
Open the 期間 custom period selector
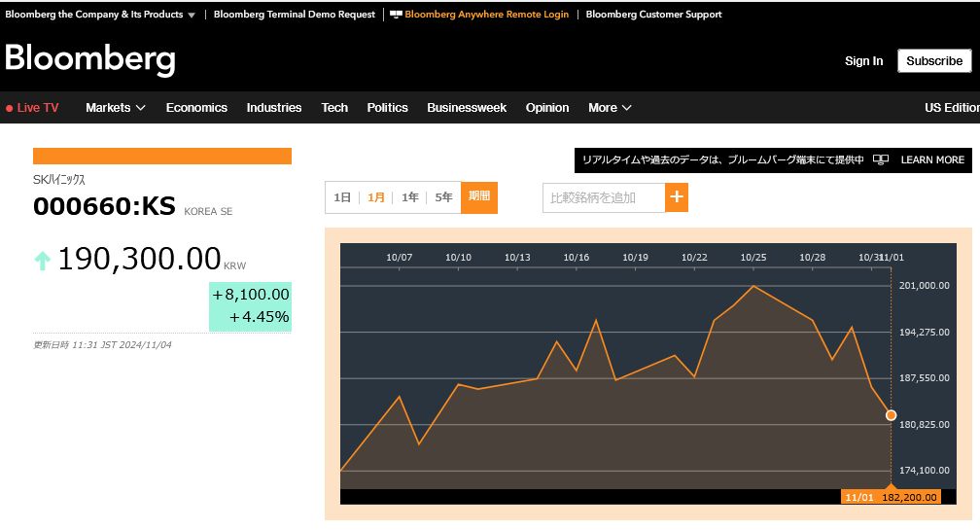479,196
